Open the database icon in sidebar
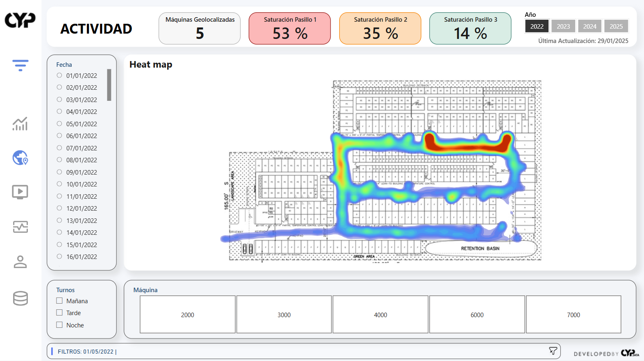Viewport: 644px width, 361px height. 20,298
